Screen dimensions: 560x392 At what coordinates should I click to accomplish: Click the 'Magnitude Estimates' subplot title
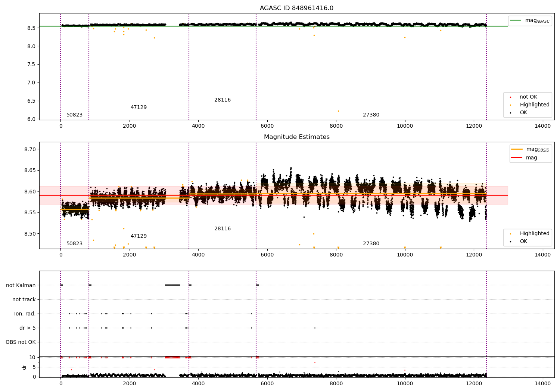pos(296,137)
